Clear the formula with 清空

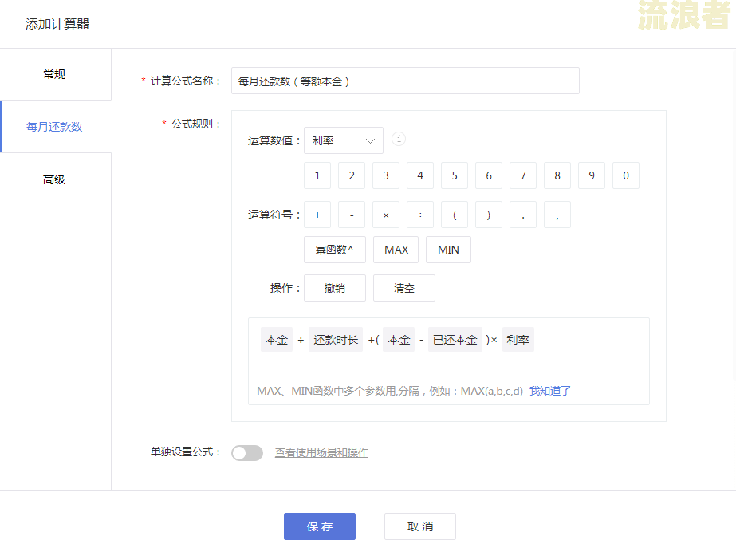[x=403, y=288]
